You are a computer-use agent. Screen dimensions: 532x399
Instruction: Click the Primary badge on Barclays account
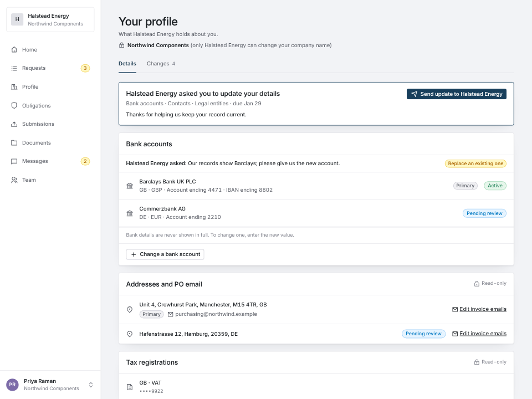point(465,186)
